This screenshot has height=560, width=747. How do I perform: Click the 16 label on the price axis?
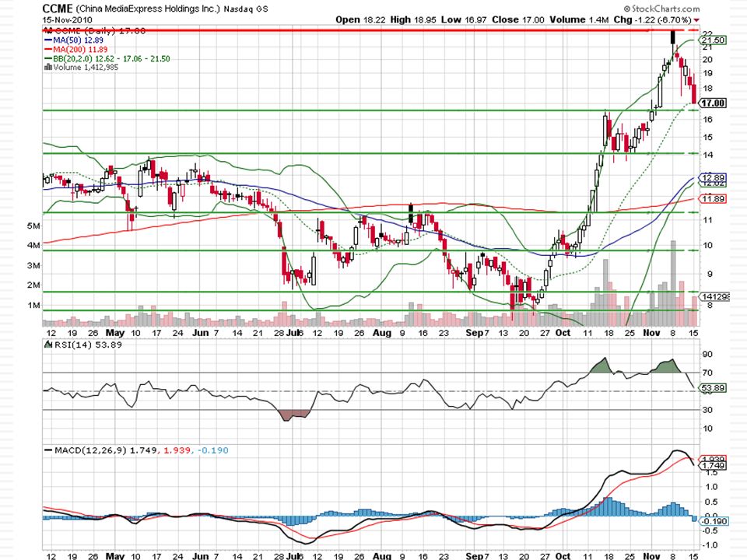pos(707,120)
